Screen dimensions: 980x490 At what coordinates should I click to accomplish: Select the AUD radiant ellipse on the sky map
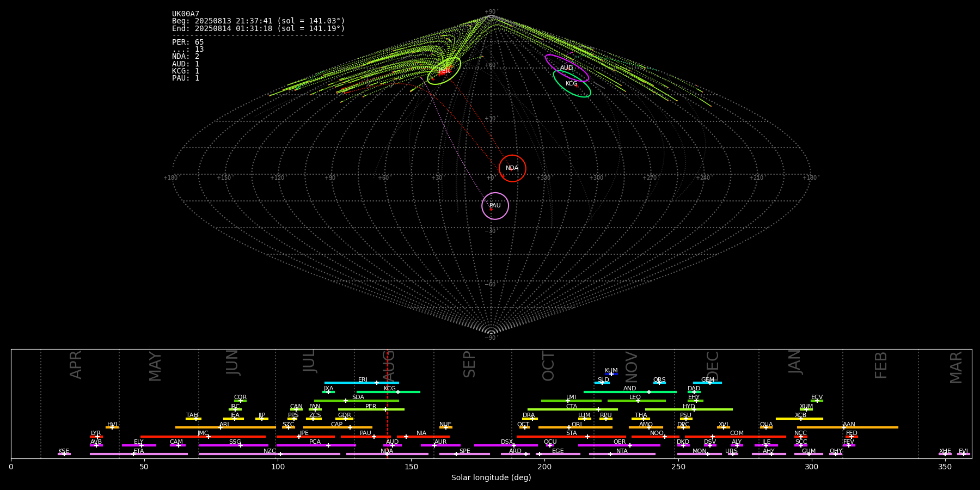tap(567, 68)
